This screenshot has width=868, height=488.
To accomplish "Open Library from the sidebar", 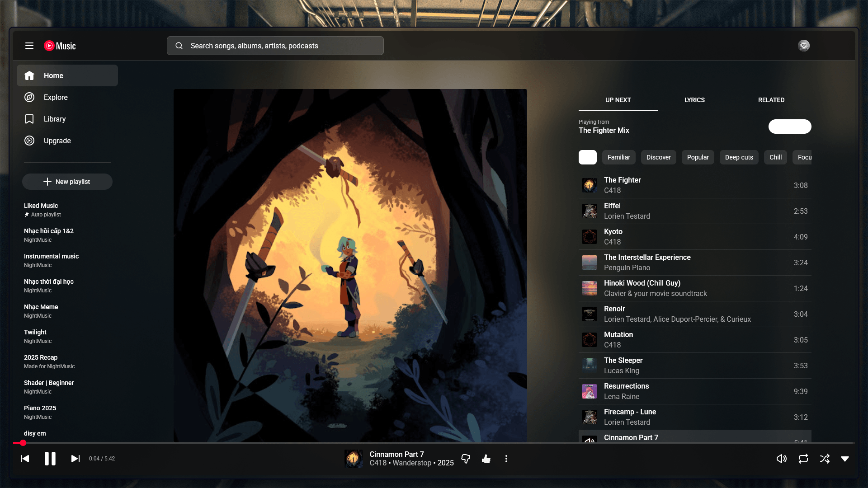I will click(54, 119).
